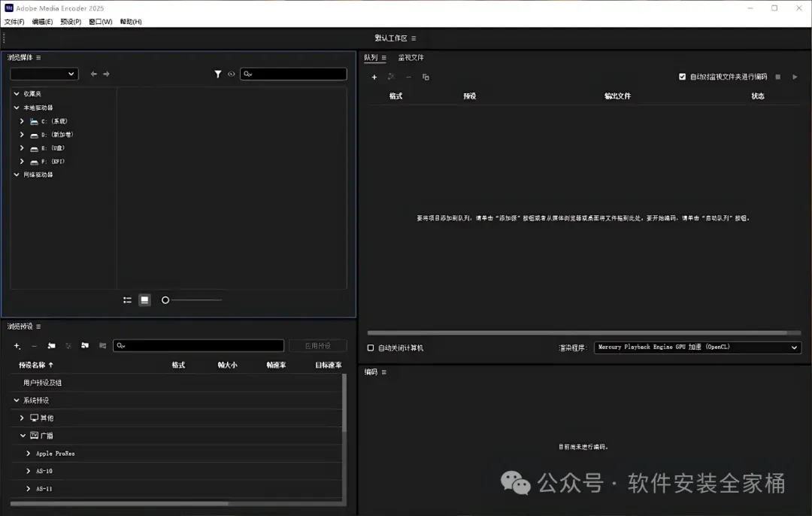This screenshot has width=812, height=516.
Task: Click the Format column header in Preset Browser
Action: tap(179, 365)
